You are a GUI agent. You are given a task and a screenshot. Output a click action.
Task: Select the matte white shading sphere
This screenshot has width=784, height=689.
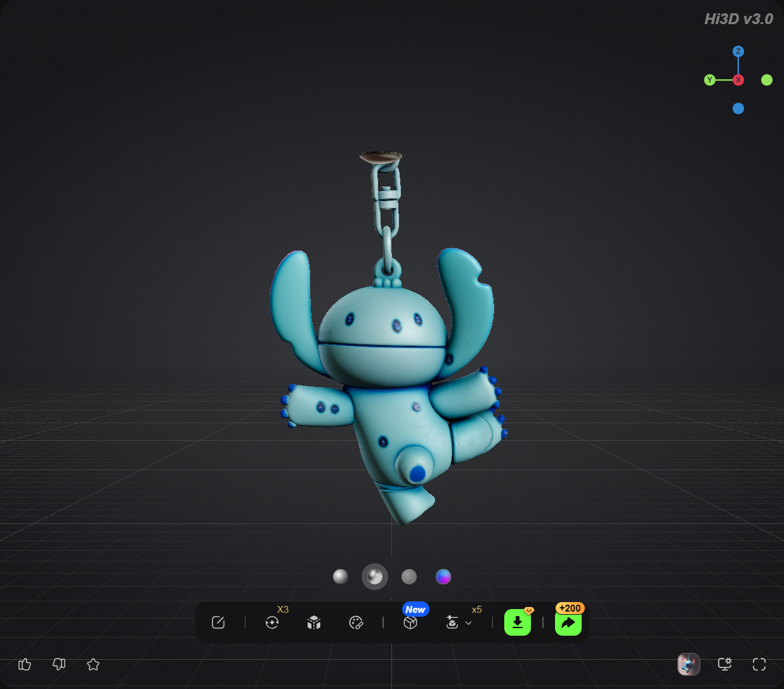[x=341, y=576]
